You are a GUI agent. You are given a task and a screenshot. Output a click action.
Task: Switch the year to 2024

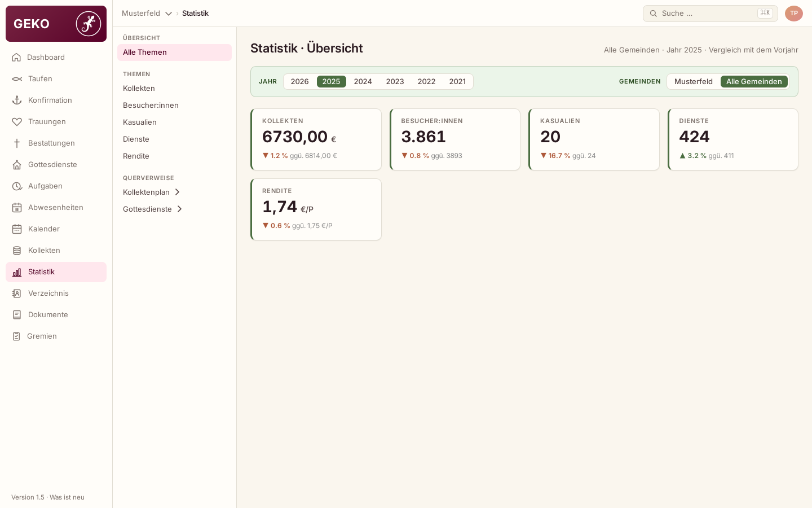(363, 81)
